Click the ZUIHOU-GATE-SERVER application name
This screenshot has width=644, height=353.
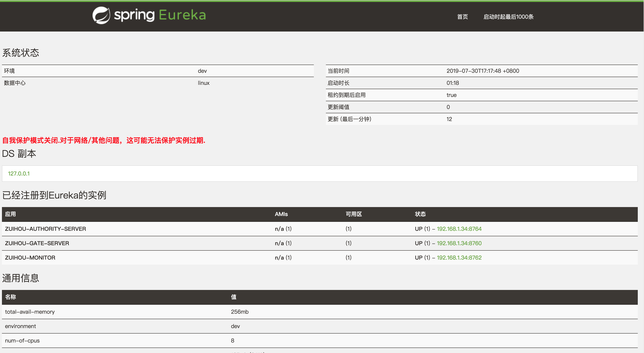[37, 243]
